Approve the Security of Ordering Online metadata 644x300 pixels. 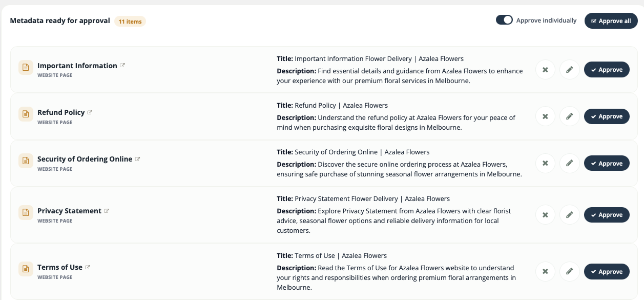[x=607, y=164]
